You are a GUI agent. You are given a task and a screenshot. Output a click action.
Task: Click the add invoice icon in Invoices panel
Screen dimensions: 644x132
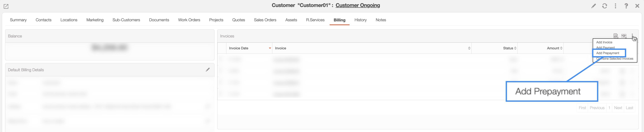point(616,36)
